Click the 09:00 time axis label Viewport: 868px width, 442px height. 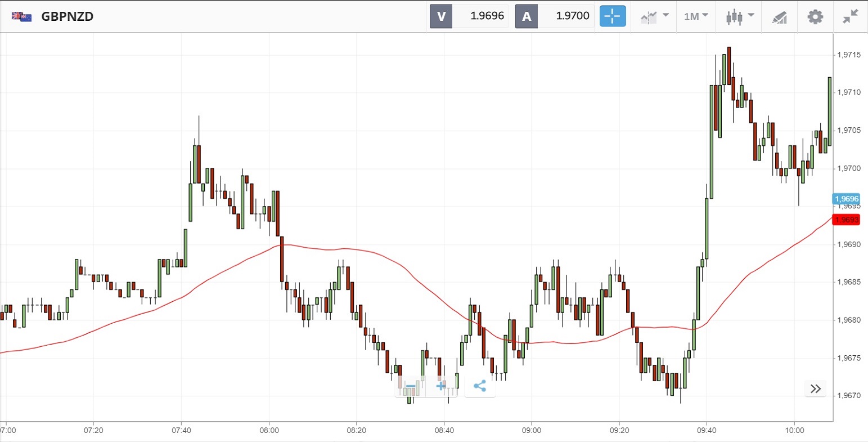[532, 431]
